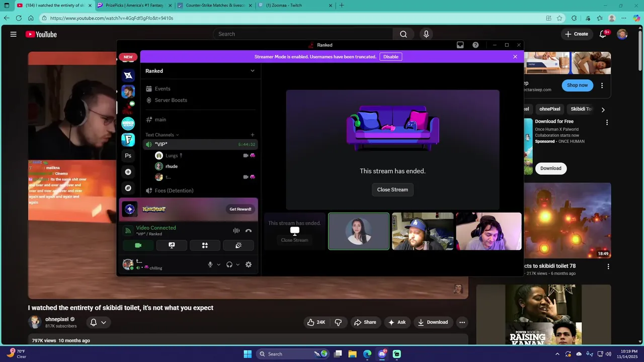Open headphone output options arrow

point(237,265)
